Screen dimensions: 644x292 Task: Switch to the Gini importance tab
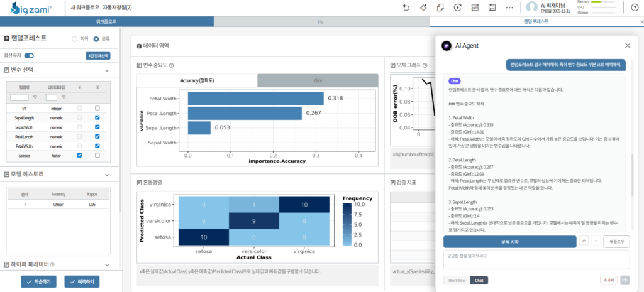318,81
